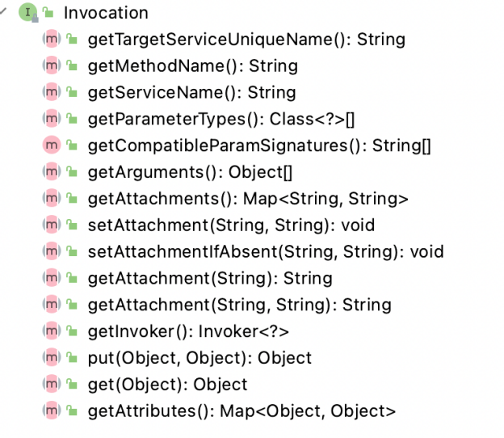Select the Invocation interface name

(106, 13)
